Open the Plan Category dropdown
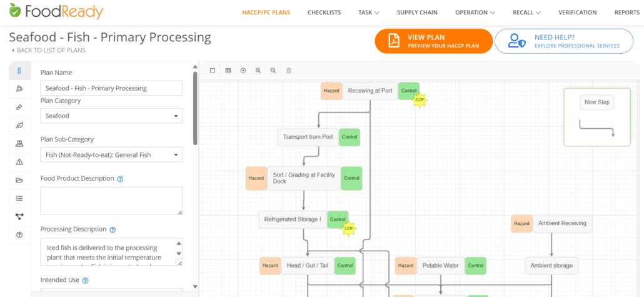Viewport: 644px width, 297px height. pyautogui.click(x=111, y=116)
